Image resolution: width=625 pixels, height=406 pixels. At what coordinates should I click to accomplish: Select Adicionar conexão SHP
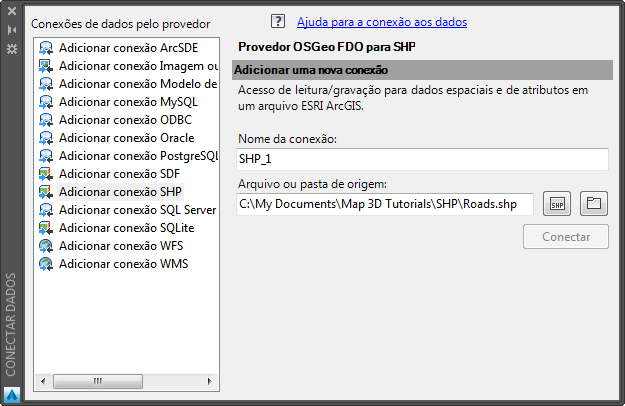click(x=120, y=192)
